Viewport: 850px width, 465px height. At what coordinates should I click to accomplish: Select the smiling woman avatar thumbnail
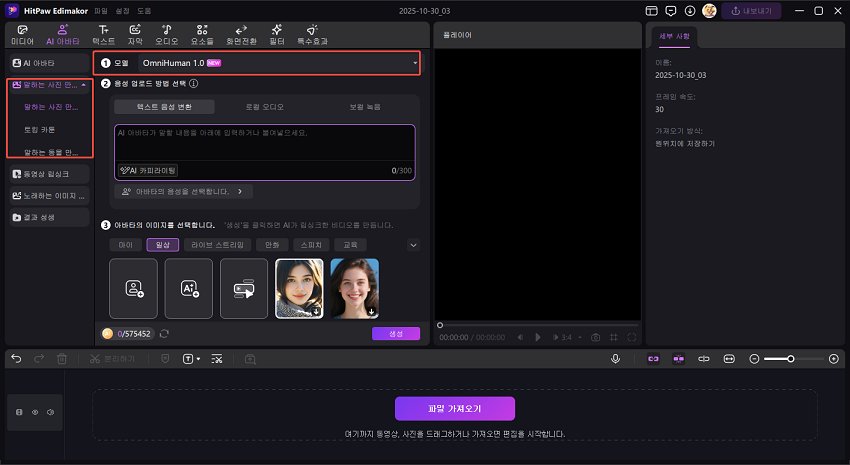pos(355,288)
